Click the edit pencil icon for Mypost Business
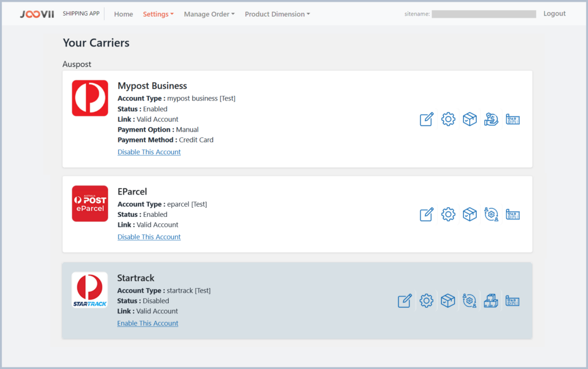 click(426, 119)
